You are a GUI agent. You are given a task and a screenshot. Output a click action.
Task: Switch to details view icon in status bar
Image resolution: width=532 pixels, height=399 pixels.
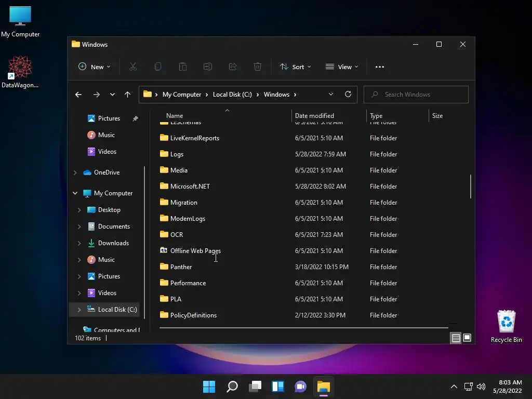pyautogui.click(x=456, y=338)
